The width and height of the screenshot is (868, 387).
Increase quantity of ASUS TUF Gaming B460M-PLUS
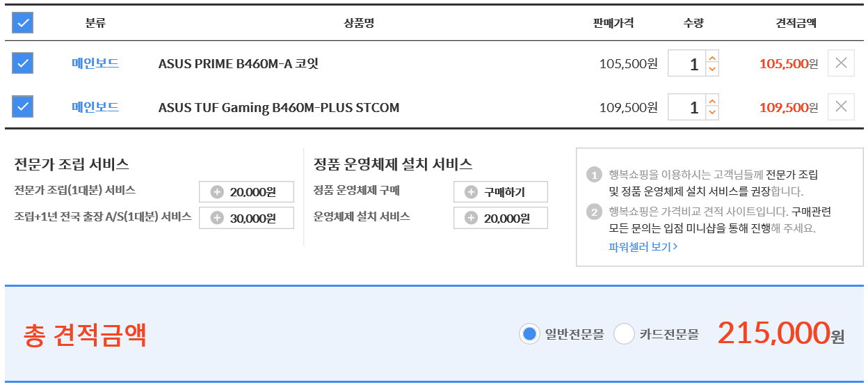(712, 100)
